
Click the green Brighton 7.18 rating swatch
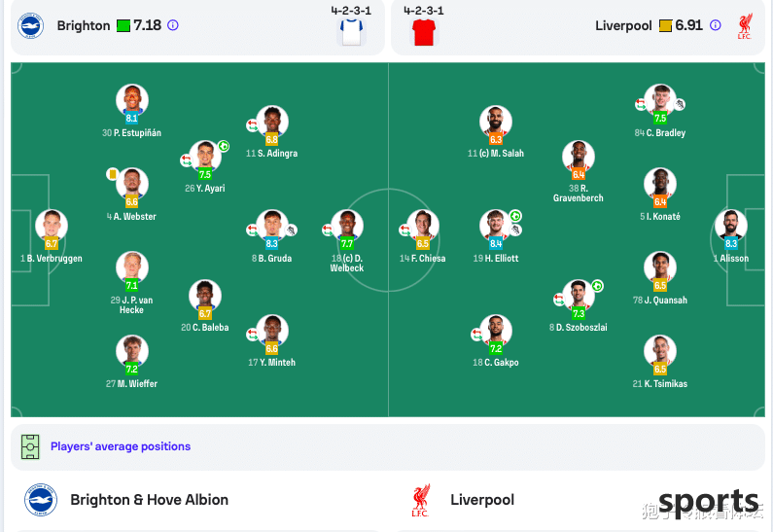(123, 25)
